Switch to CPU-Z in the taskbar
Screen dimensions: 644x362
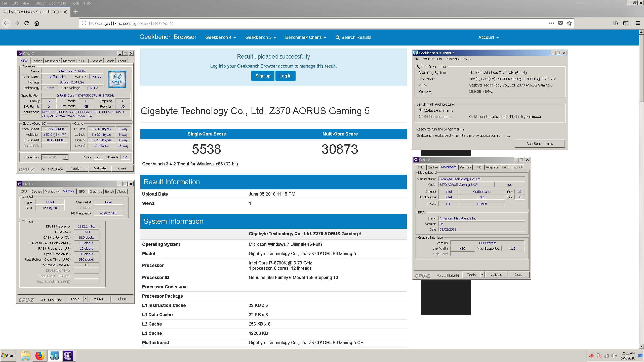[68, 356]
